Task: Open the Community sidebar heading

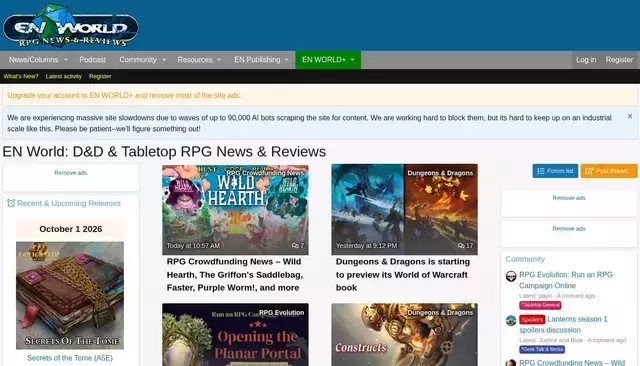Action: click(525, 259)
